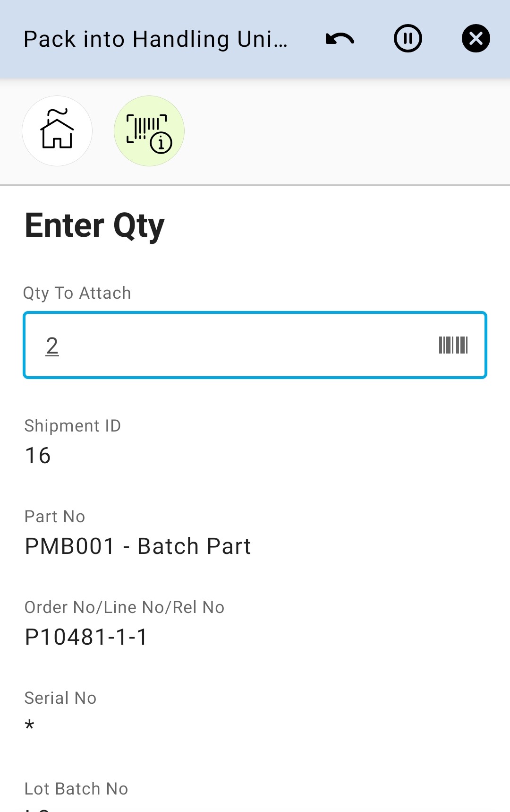Click the undo arrow in header

pos(340,39)
